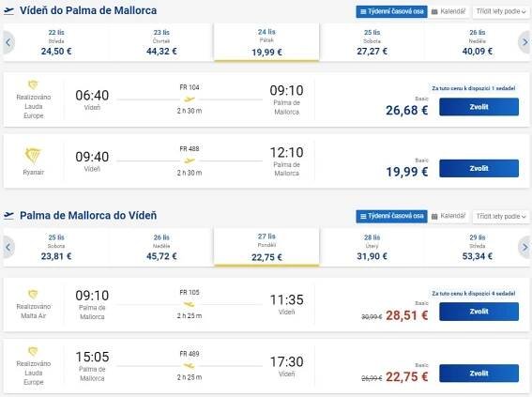Image resolution: width=532 pixels, height=397 pixels.
Task: Open the outbound Třídit lety podle dropdown
Action: 500,11
